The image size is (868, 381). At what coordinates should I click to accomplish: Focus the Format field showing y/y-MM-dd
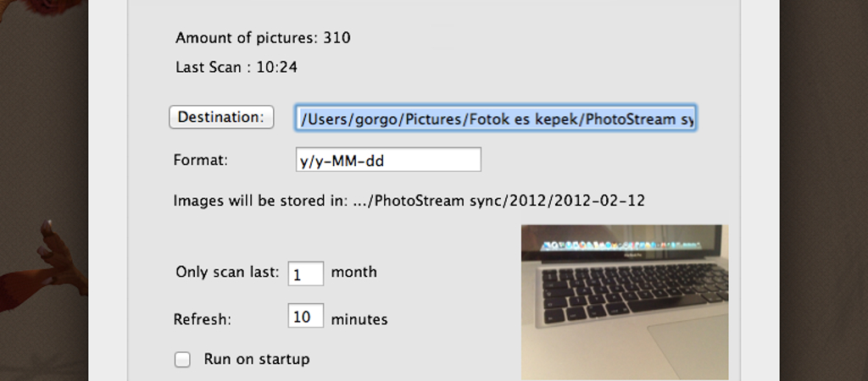pyautogui.click(x=388, y=160)
